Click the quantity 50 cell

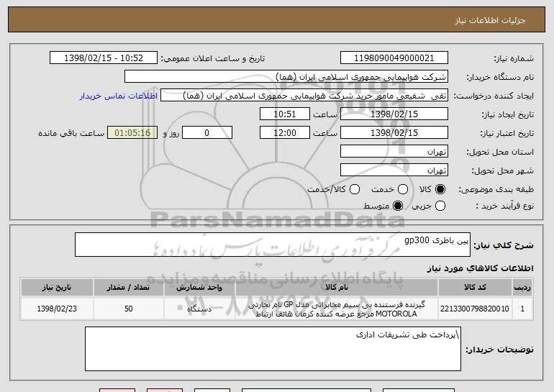point(129,309)
